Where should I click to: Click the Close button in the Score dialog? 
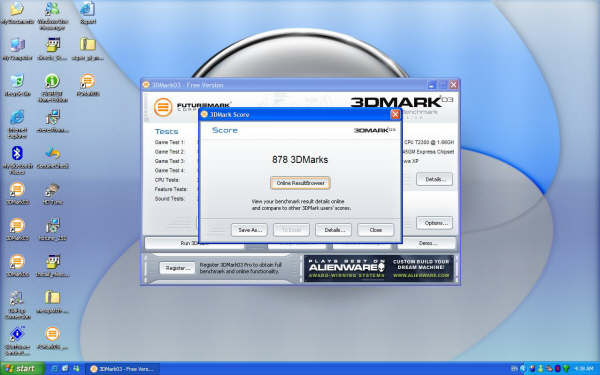click(375, 230)
